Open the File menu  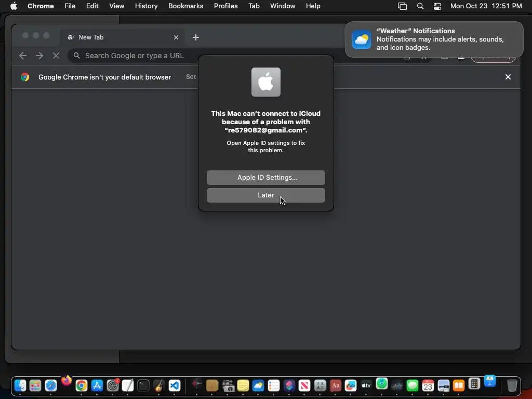(70, 6)
